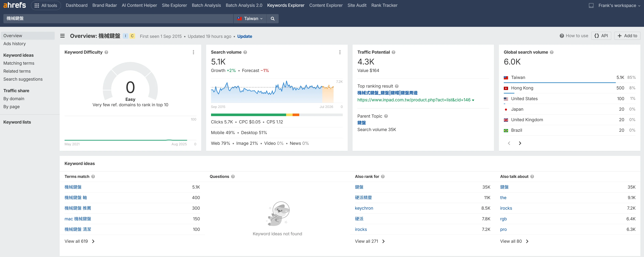Image resolution: width=644 pixels, height=257 pixels.
Task: Toggle the hamburger sidebar menu icon
Action: click(x=63, y=36)
